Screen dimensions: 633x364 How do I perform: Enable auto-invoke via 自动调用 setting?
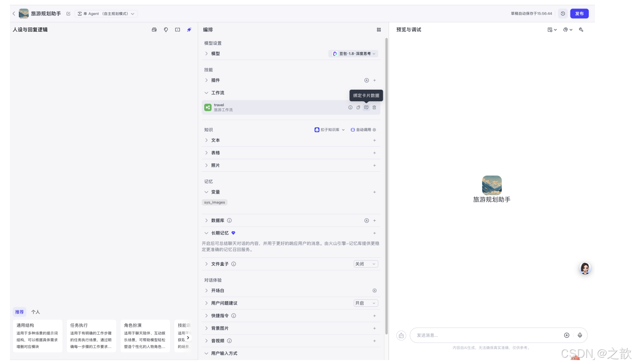click(363, 130)
